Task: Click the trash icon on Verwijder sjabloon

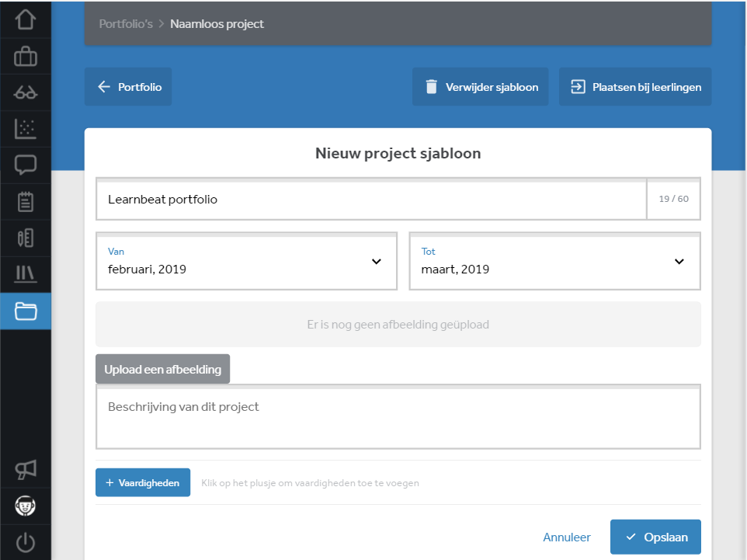Action: tap(431, 87)
